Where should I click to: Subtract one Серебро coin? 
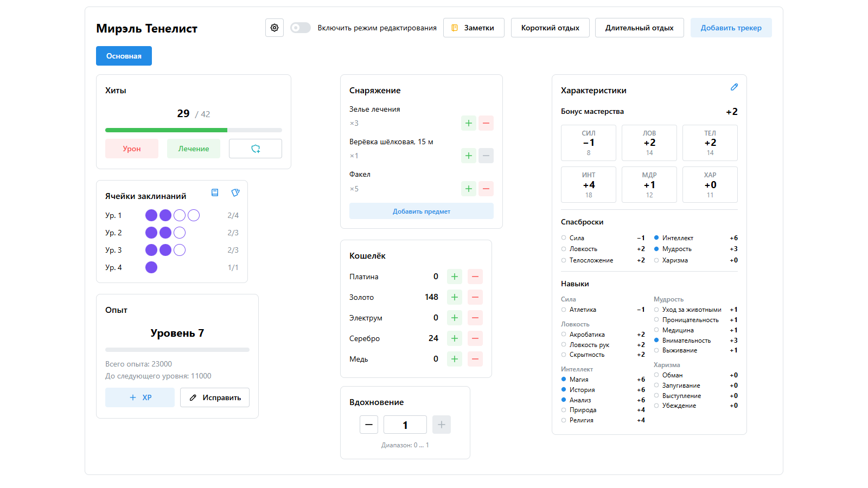[x=475, y=338]
